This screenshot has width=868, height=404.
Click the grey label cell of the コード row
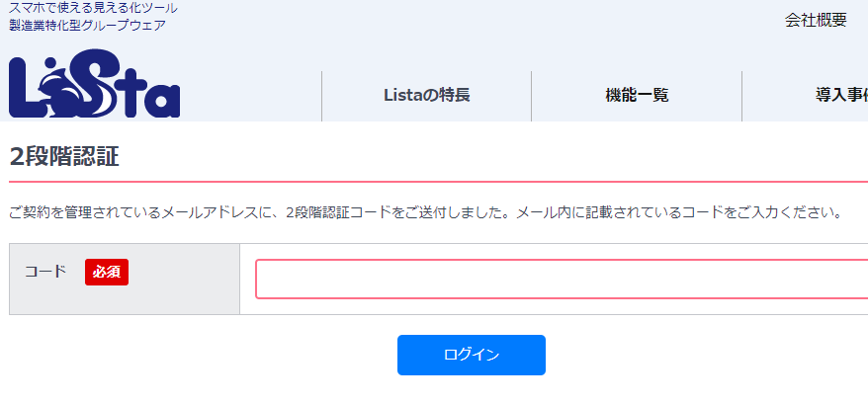tap(125, 279)
